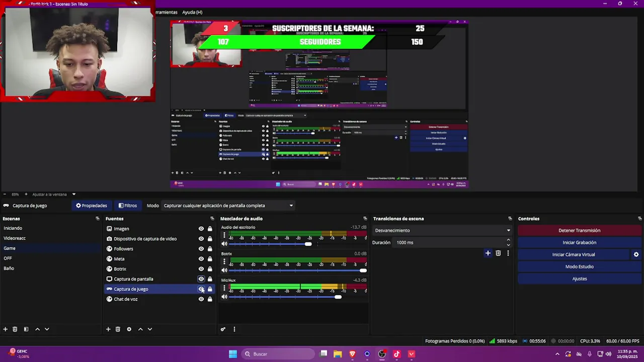Zoom out preview with minus icon
The height and width of the screenshot is (362, 644).
(x=5, y=194)
